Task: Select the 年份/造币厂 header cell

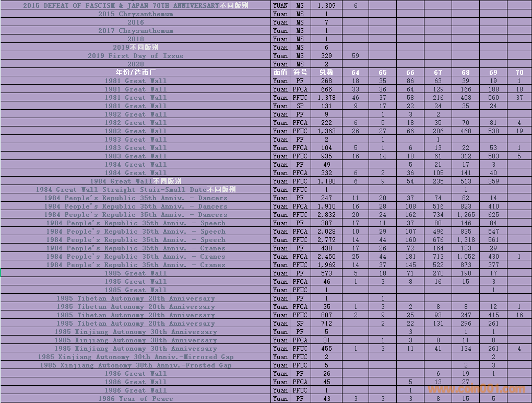Action: 135,73
